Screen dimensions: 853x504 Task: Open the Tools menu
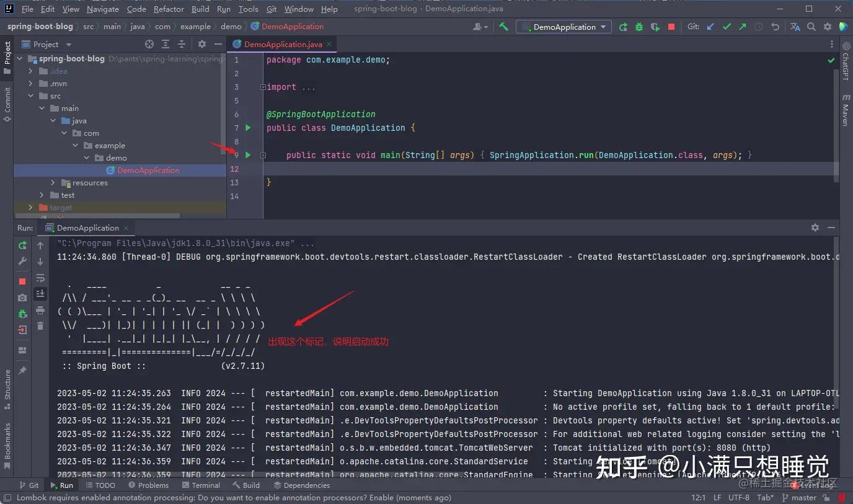tap(248, 9)
